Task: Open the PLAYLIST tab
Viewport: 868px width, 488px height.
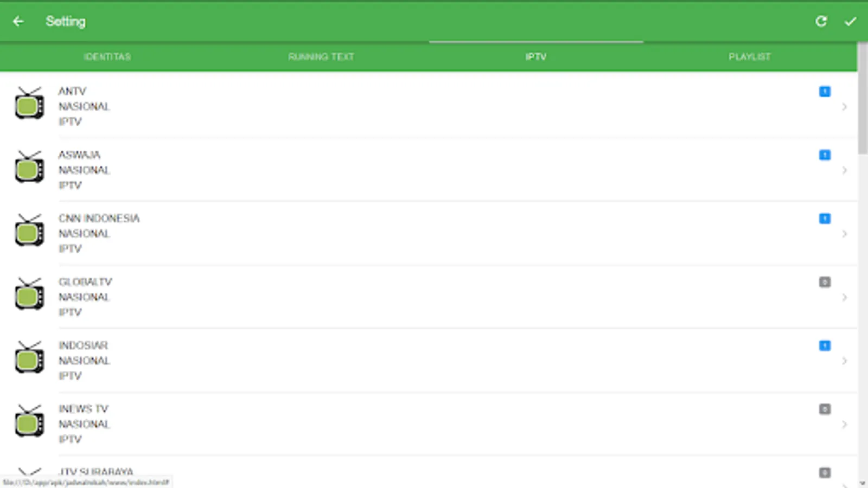Action: pyautogui.click(x=750, y=56)
